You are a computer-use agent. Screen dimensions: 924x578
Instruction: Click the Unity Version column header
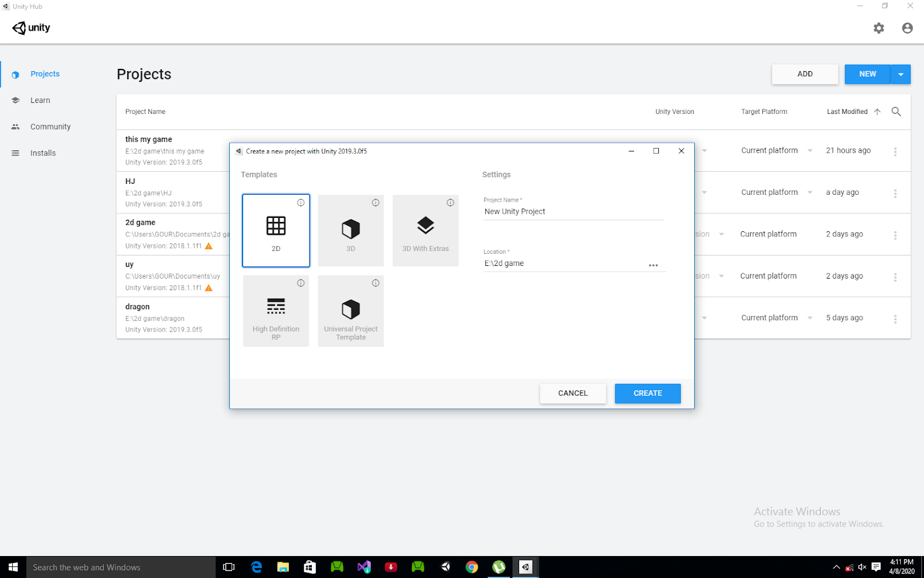pos(675,112)
